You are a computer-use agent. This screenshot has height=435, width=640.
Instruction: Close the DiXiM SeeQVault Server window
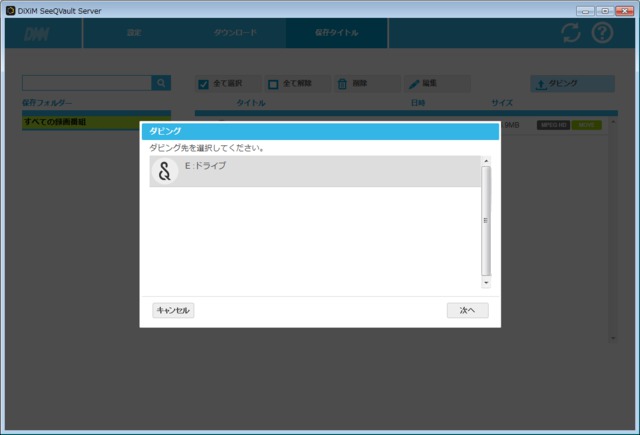pos(624,11)
